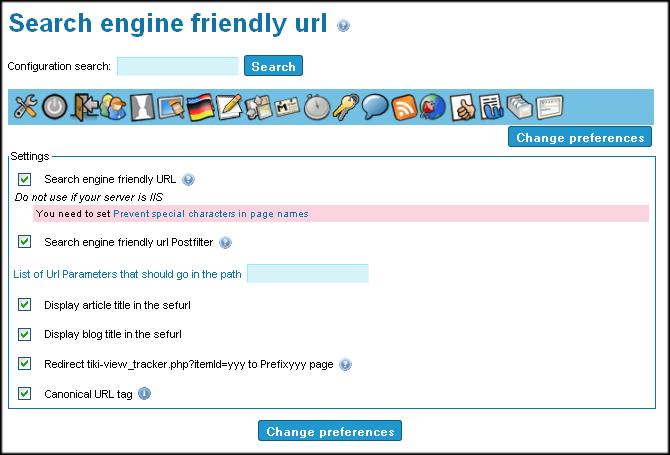Image resolution: width=670 pixels, height=455 pixels.
Task: Click the 'Do not use if your server is IIS' note
Action: [89, 197]
